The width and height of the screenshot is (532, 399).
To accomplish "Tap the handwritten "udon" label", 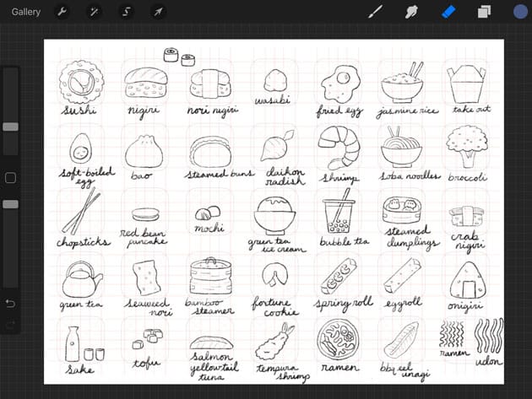I will click(x=489, y=362).
